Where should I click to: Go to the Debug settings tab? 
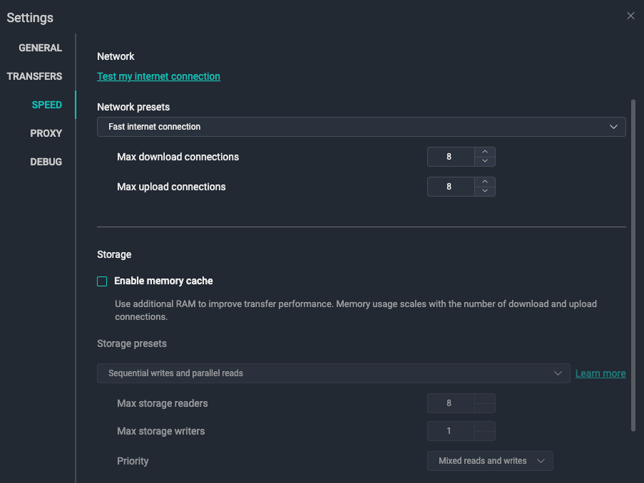tap(46, 162)
